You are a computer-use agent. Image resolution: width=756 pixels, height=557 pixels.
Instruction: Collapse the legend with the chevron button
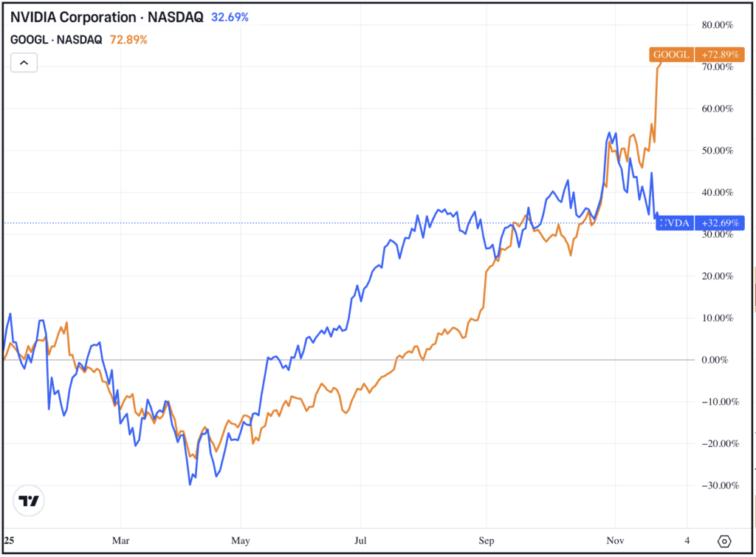point(24,62)
